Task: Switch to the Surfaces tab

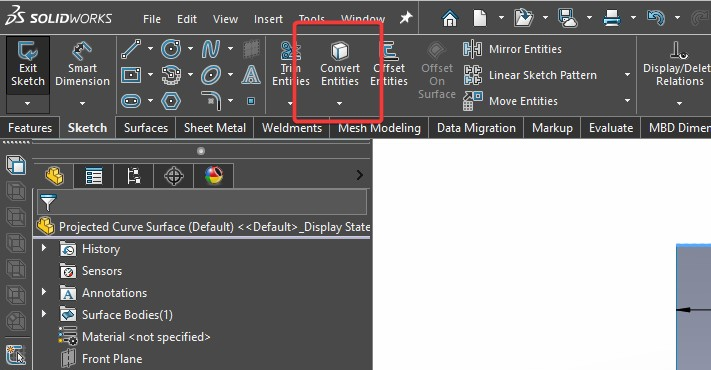Action: pos(146,128)
